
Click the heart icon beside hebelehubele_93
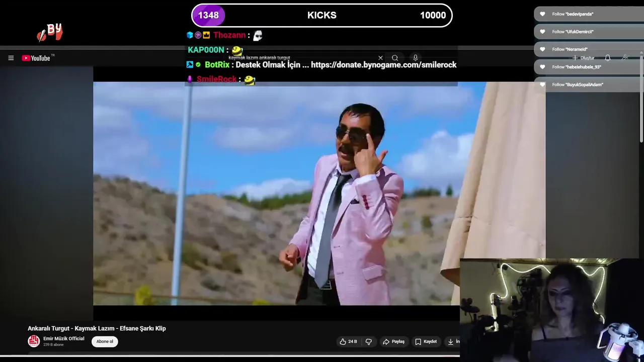coord(542,67)
